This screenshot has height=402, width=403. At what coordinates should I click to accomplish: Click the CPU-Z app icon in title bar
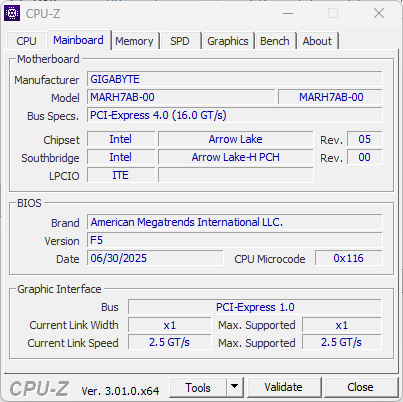click(12, 13)
